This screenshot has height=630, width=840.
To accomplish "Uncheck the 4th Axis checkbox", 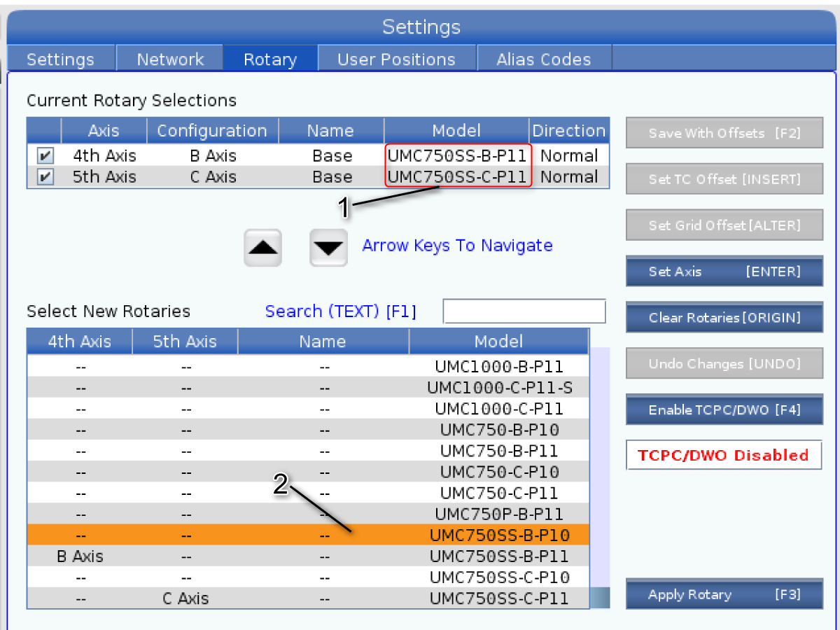I will pyautogui.click(x=45, y=156).
